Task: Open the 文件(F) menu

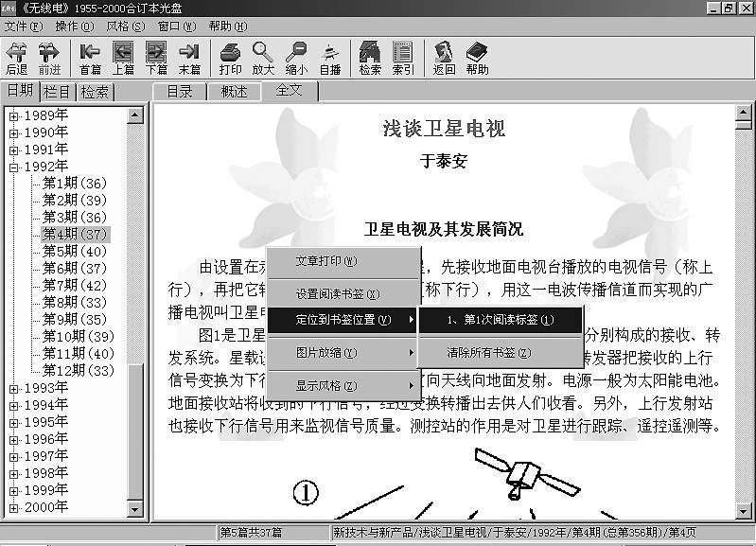Action: click(x=24, y=26)
